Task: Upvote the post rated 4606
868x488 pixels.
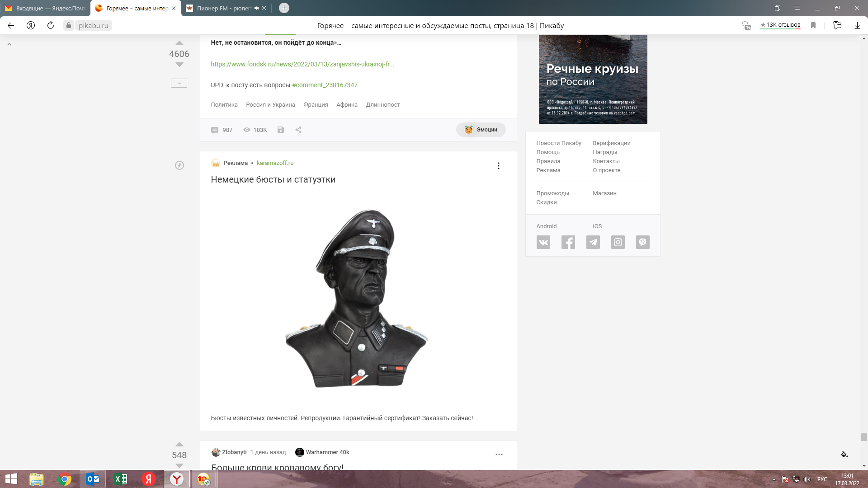Action: (x=179, y=43)
